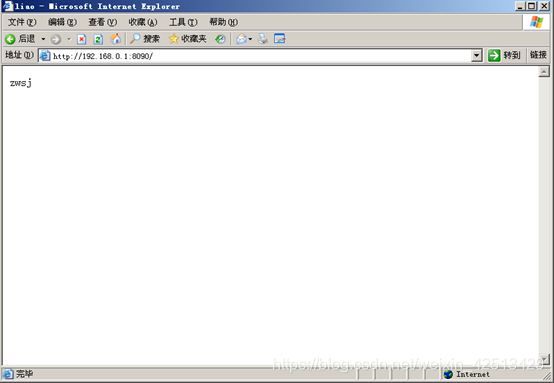Click the Links (链接) toolbar label
The width and height of the screenshot is (554, 383).
tap(538, 55)
